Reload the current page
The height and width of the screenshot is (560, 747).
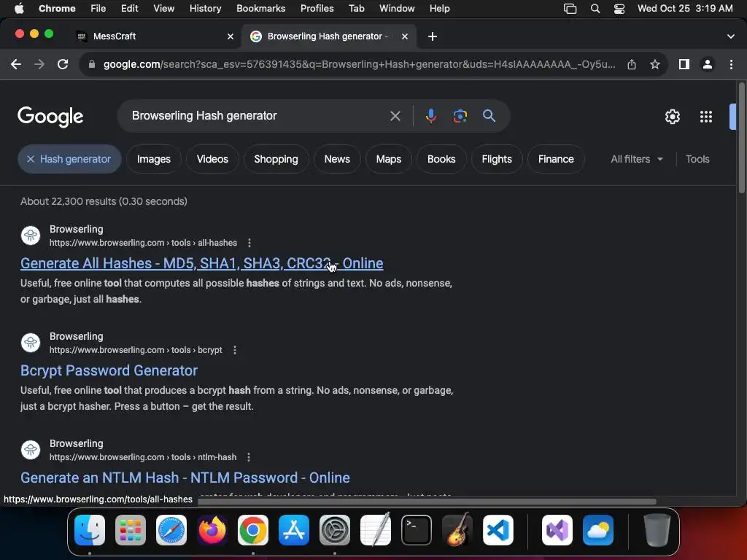(x=63, y=64)
